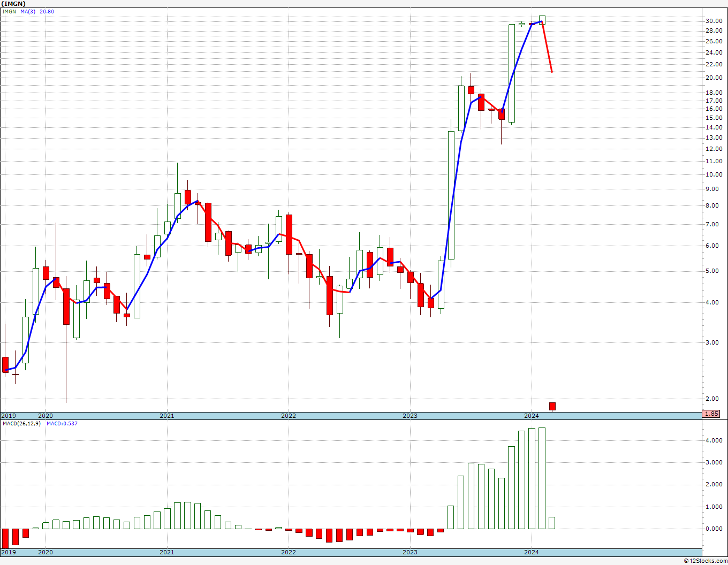Click the (IMGN) chart title
The width and height of the screenshot is (728, 565).
13,4
